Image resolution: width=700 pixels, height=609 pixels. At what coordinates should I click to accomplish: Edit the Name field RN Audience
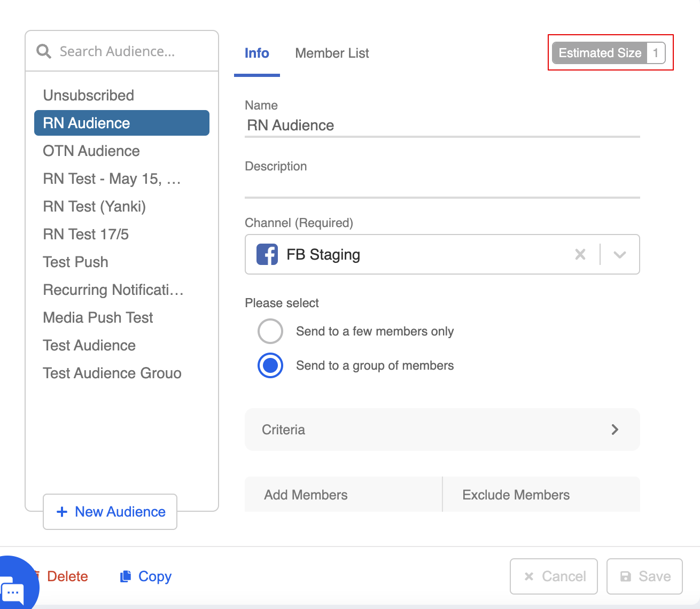pyautogui.click(x=442, y=125)
